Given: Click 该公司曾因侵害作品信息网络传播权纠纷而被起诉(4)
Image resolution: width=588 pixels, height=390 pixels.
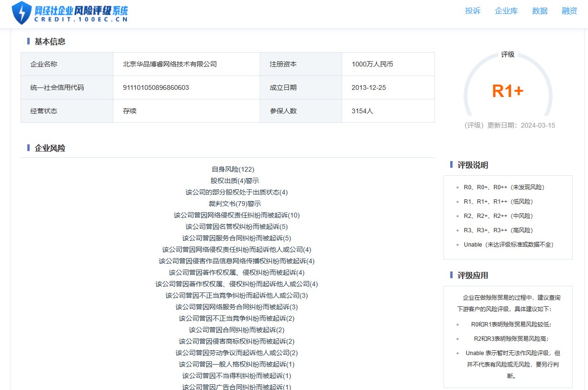Looking at the screenshot, I should (x=237, y=261).
